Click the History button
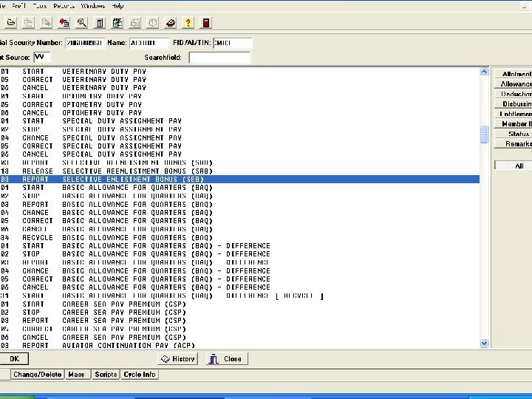532x399 pixels. 178,358
